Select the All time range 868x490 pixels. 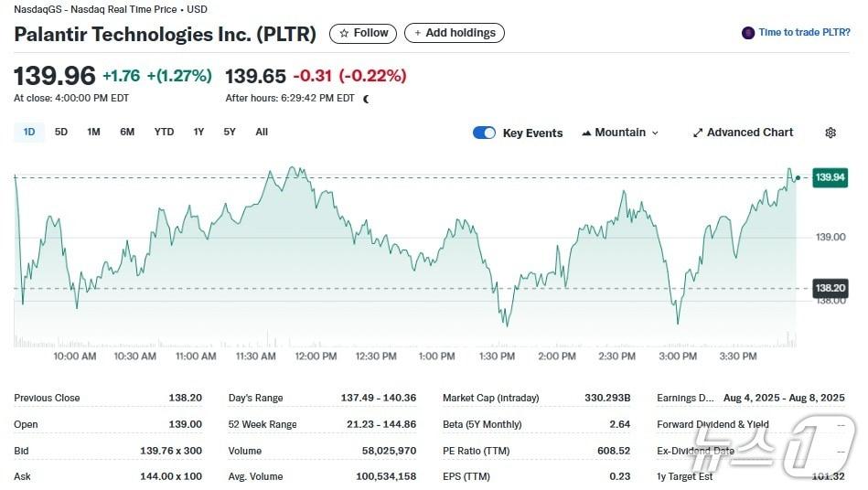click(262, 132)
